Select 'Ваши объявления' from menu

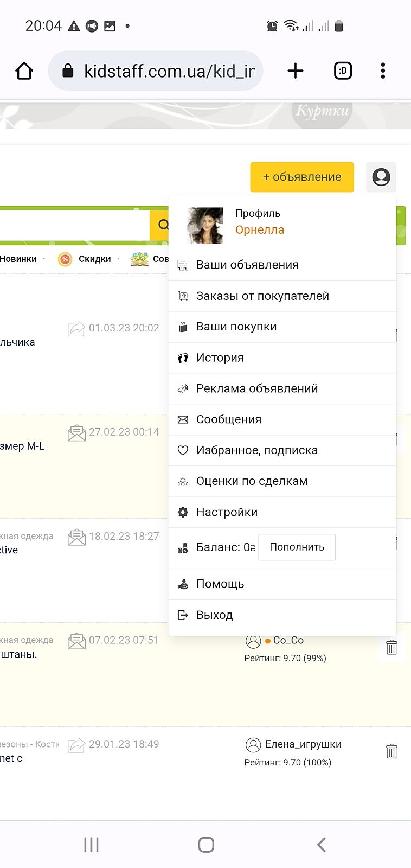(247, 265)
